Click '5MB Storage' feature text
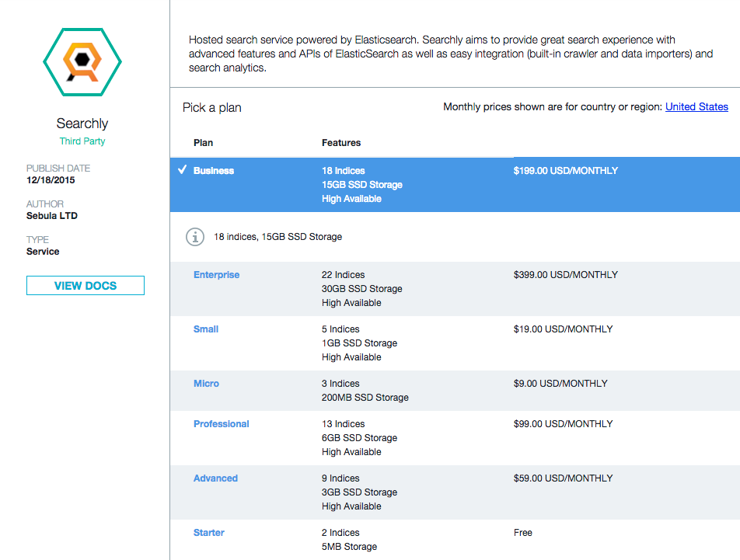The image size is (740, 560). [x=349, y=547]
